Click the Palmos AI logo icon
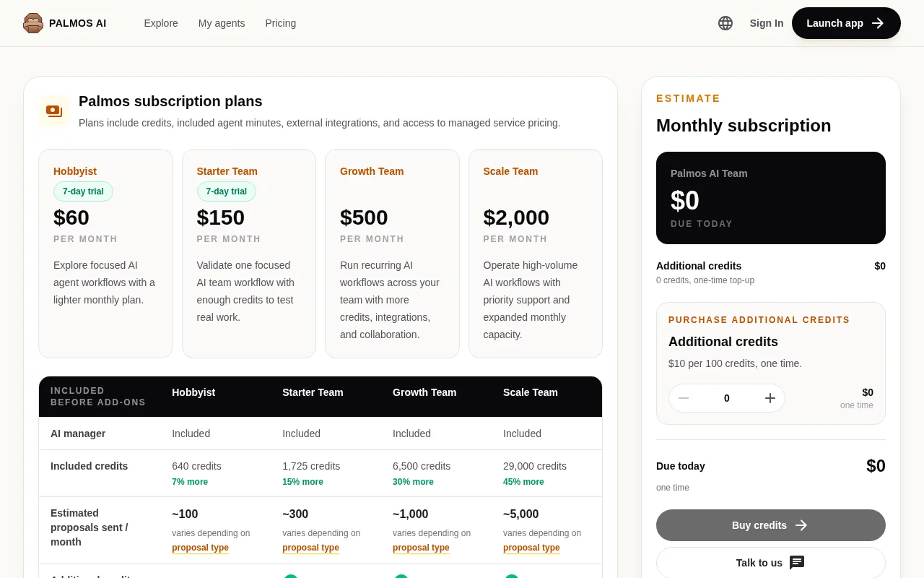The height and width of the screenshot is (578, 924). [33, 23]
